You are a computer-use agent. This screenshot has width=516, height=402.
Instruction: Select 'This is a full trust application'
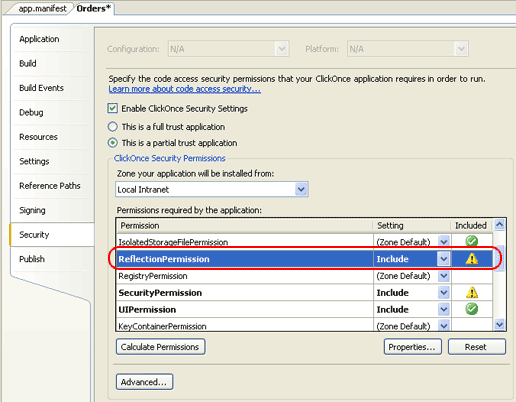pyautogui.click(x=113, y=127)
